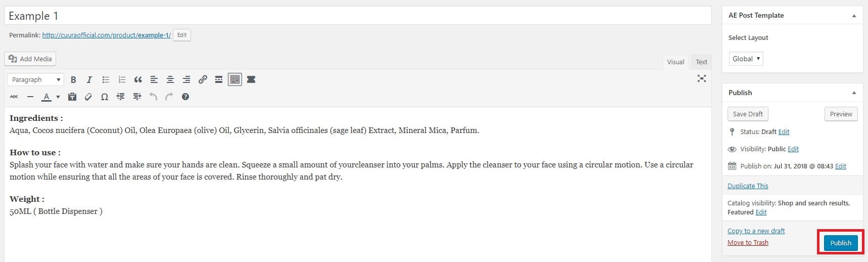This screenshot has width=868, height=262.
Task: Open keyboard shortcuts help icon
Action: 185,97
